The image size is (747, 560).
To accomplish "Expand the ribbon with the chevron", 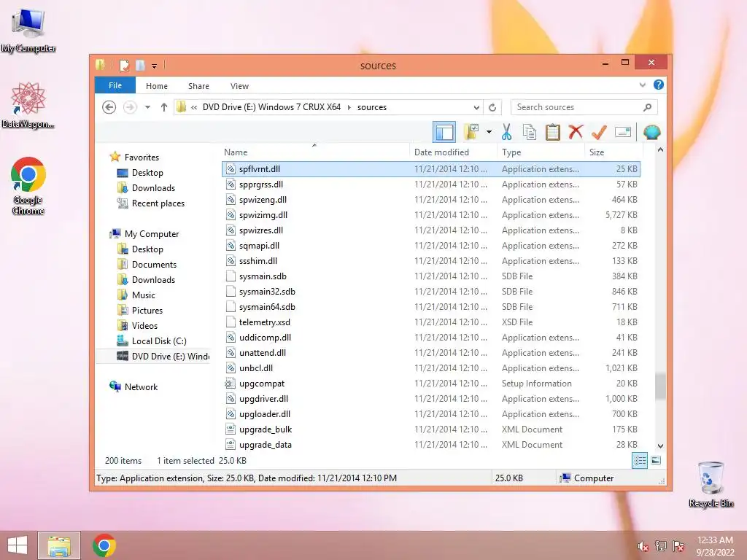I will pyautogui.click(x=642, y=85).
